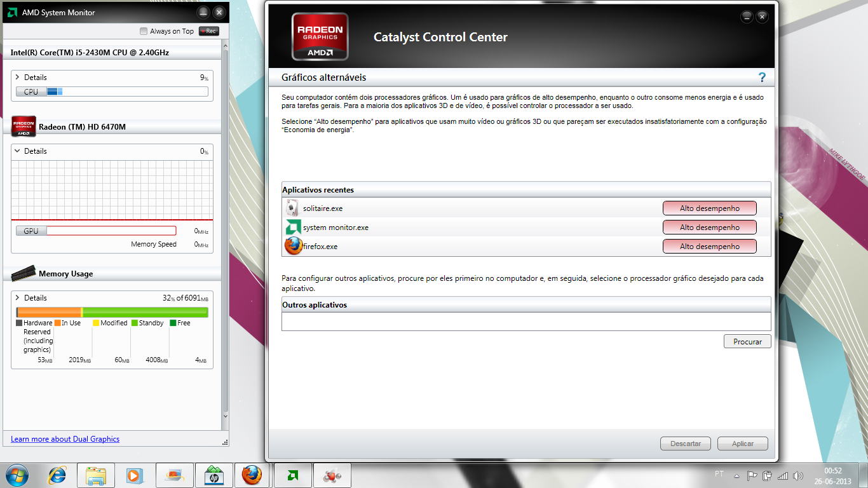Open the Learn more about Dual Graphics link
This screenshot has width=868, height=488.
65,439
